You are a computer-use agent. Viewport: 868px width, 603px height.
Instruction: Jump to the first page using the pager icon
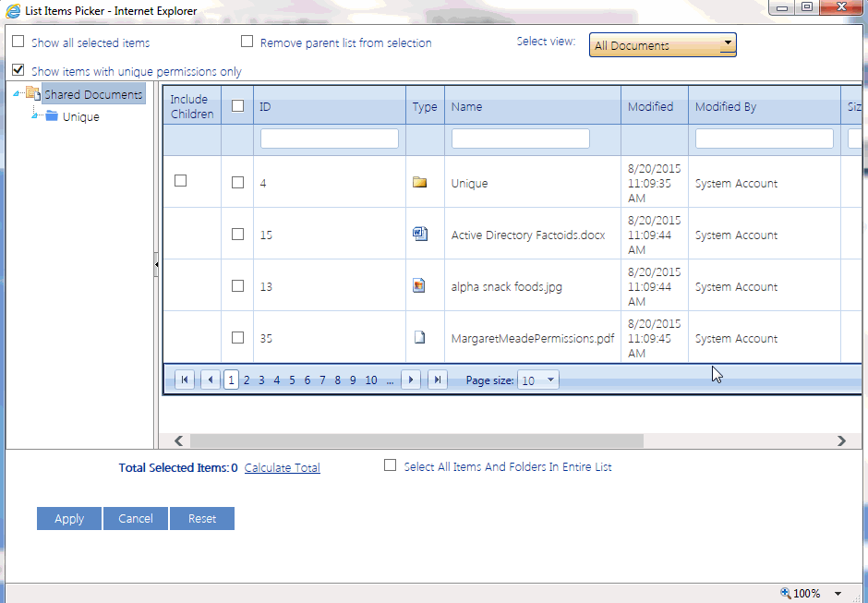pos(185,379)
